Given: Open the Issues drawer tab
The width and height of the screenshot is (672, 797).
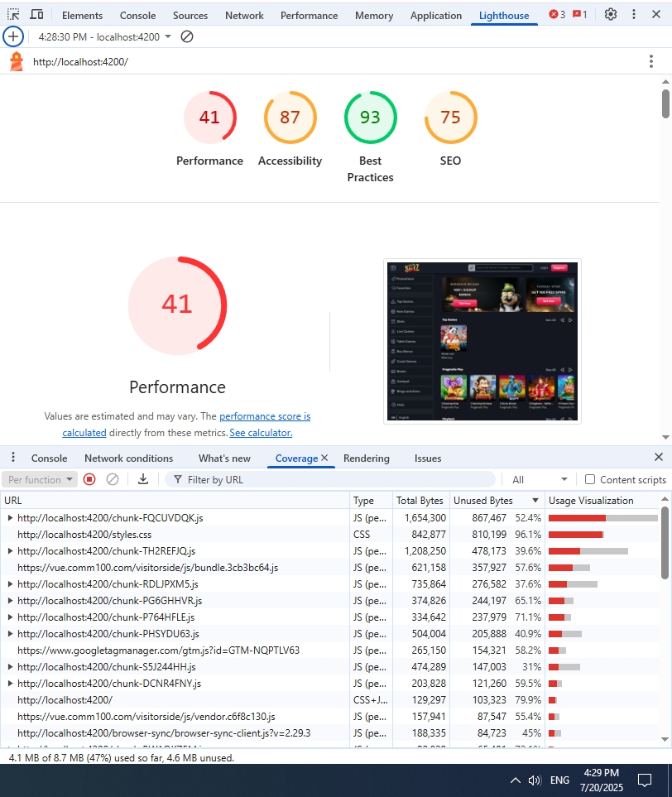Looking at the screenshot, I should [428, 458].
